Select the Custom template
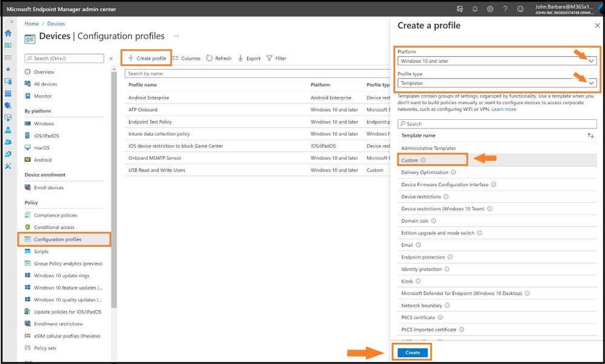Image resolution: width=605 pixels, height=364 pixels. (x=497, y=160)
